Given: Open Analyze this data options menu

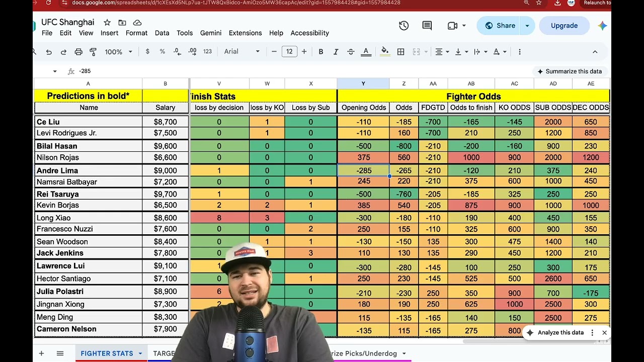Looking at the screenshot, I should point(592,333).
